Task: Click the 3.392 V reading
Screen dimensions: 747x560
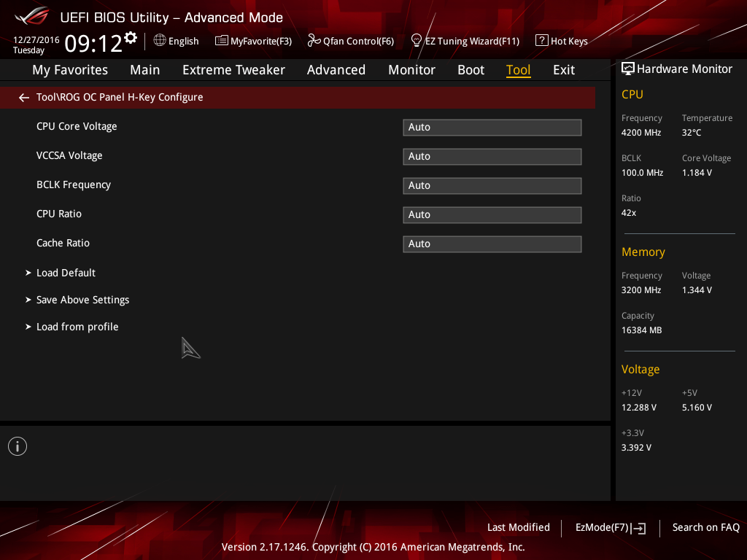Action: tap(636, 448)
